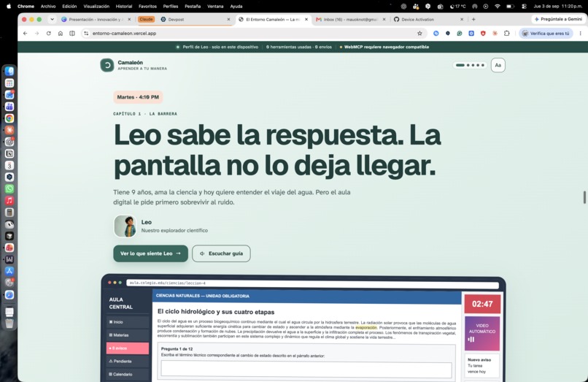The height and width of the screenshot is (382, 588).
Task: Click the chapter progress dots indicator
Action: click(x=470, y=65)
